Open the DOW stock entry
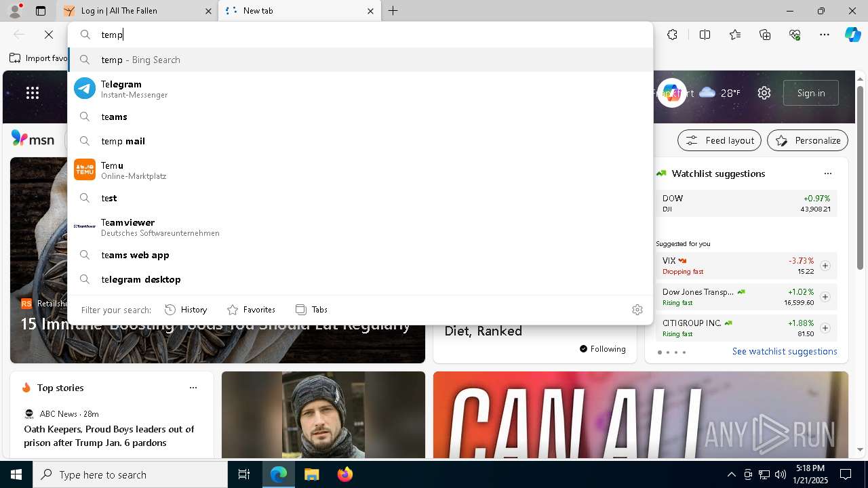The image size is (868, 488). point(746,203)
